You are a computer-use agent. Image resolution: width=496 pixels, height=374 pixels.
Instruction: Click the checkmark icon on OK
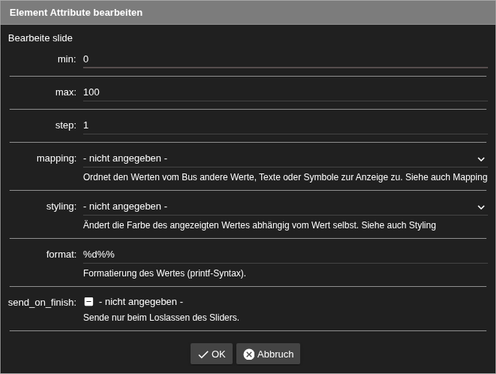pyautogui.click(x=203, y=355)
